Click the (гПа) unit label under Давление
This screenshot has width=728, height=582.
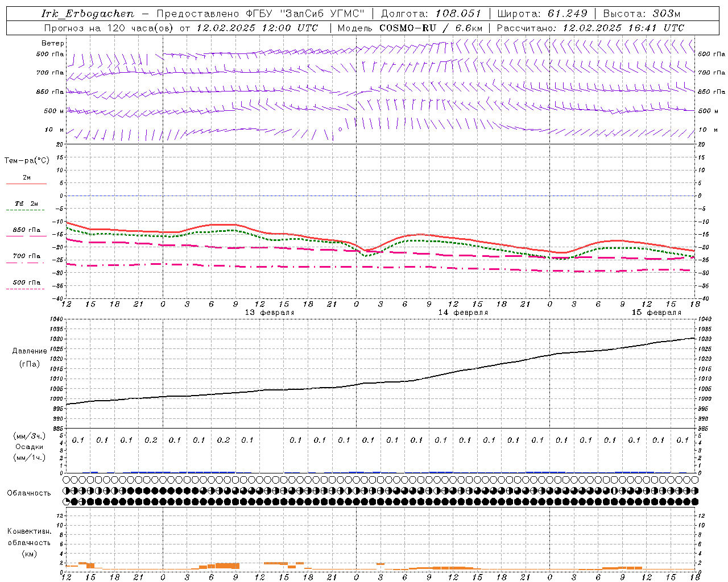click(29, 364)
